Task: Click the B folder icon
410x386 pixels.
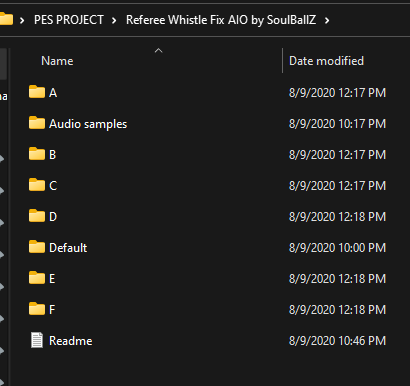Action: click(x=37, y=154)
